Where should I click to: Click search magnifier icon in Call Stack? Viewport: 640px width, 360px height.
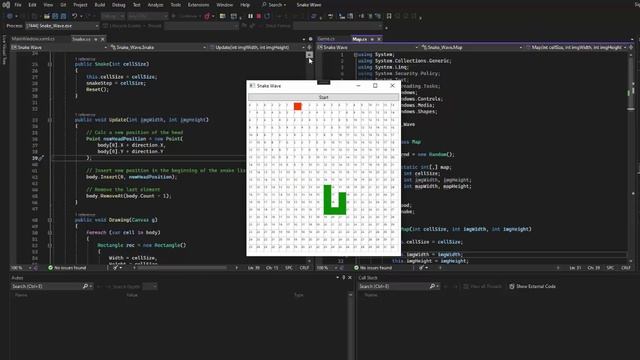[432, 287]
